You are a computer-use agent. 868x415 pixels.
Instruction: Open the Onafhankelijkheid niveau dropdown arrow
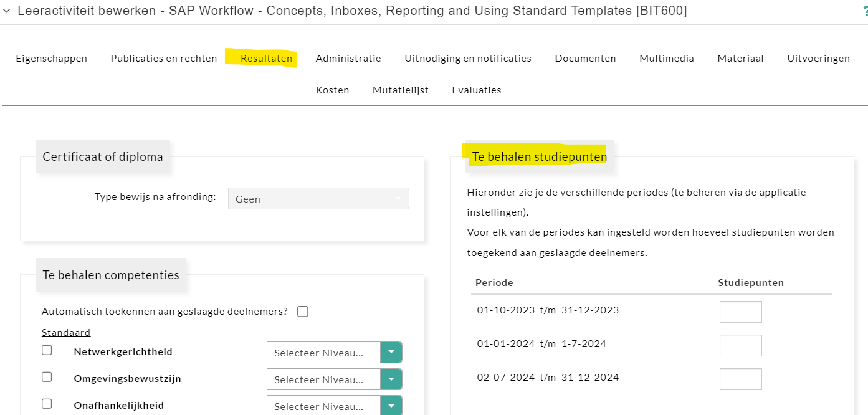pyautogui.click(x=391, y=406)
